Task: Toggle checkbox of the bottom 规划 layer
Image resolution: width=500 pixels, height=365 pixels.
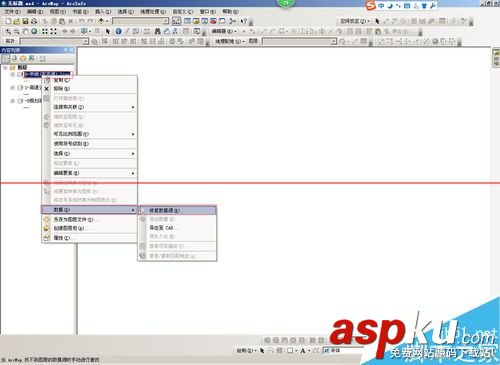Action: click(x=20, y=101)
